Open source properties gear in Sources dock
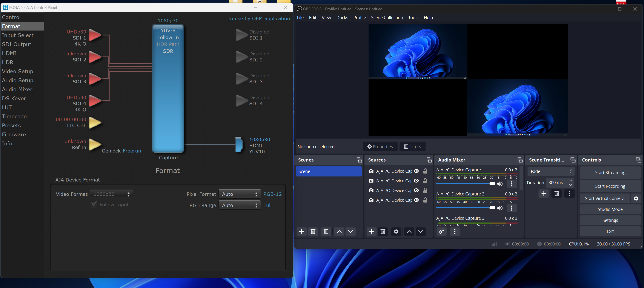The height and width of the screenshot is (288, 644). point(396,232)
